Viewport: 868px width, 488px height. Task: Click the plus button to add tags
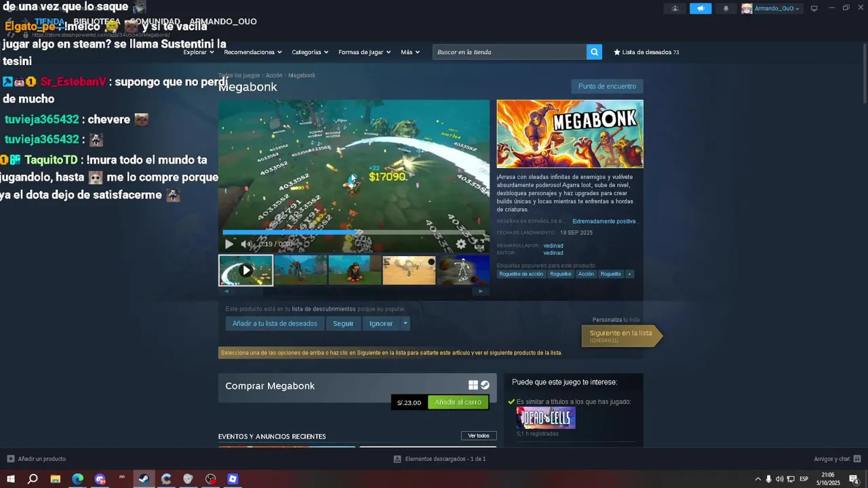pyautogui.click(x=629, y=274)
